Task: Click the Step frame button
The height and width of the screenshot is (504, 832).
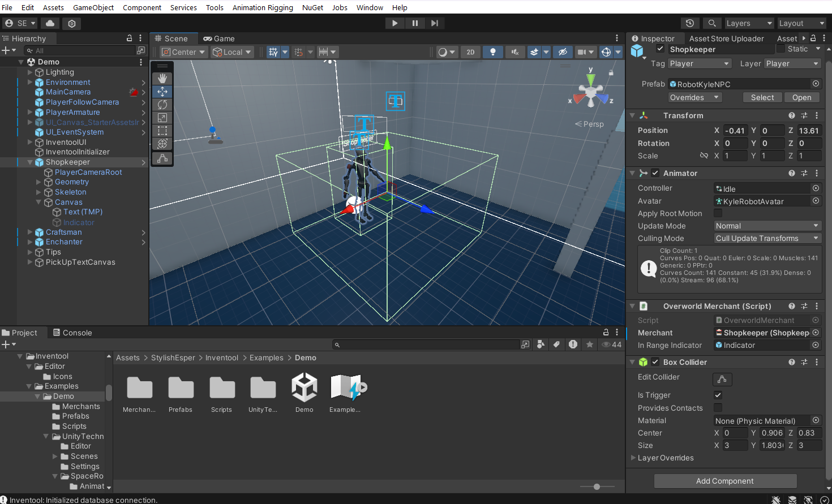Action: point(434,23)
